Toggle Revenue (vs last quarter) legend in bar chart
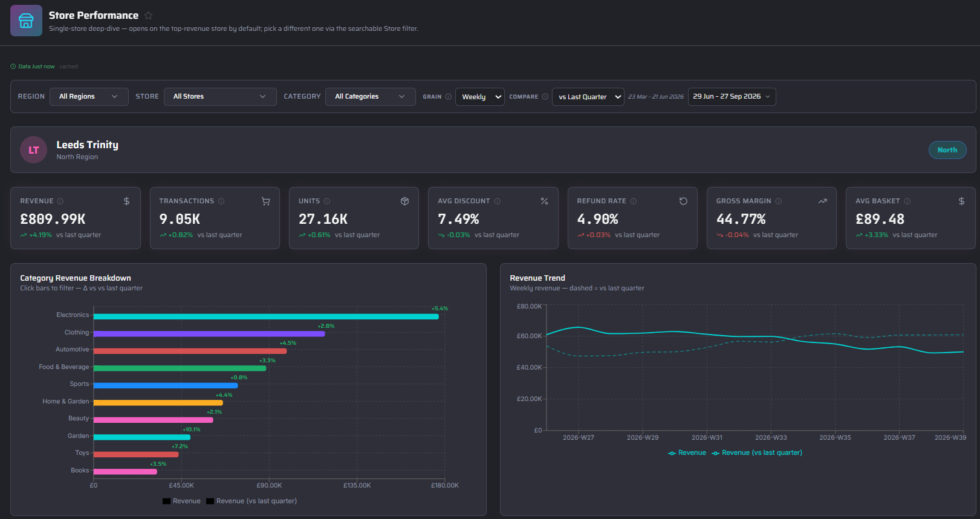This screenshot has width=980, height=519. 251,501
